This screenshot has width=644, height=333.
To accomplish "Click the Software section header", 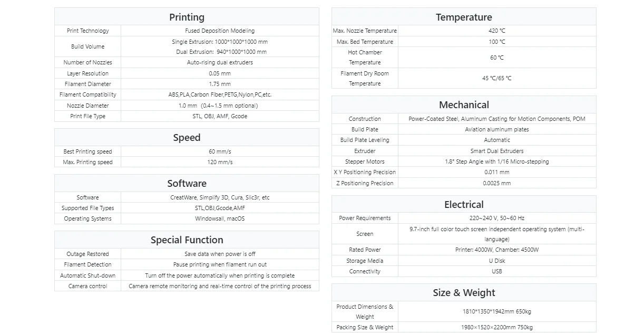I will [x=187, y=183].
